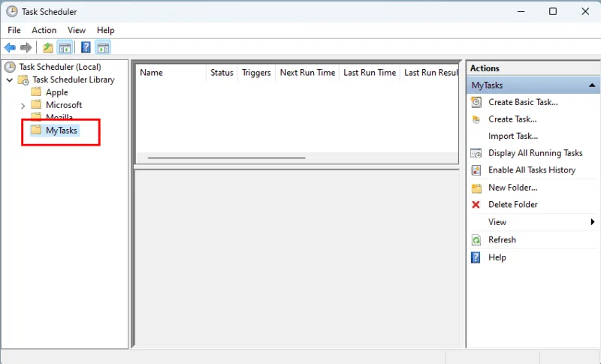Collapse the Task Scheduler Library tree node
The height and width of the screenshot is (364, 601).
pos(9,80)
